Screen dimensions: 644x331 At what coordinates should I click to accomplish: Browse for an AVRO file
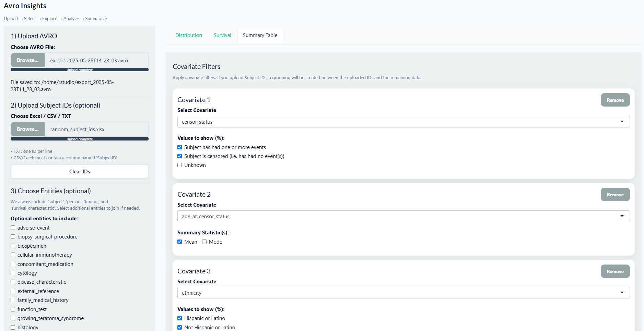point(28,60)
